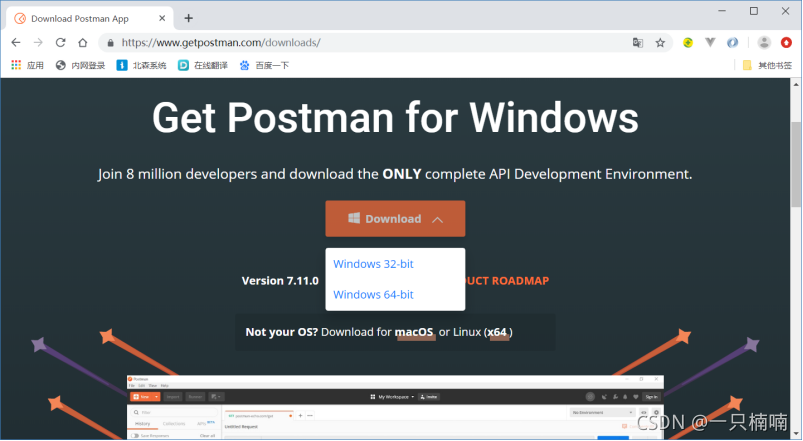This screenshot has height=441, width=803.
Task: Click the Get Postman for Windows heading
Action: (x=395, y=117)
